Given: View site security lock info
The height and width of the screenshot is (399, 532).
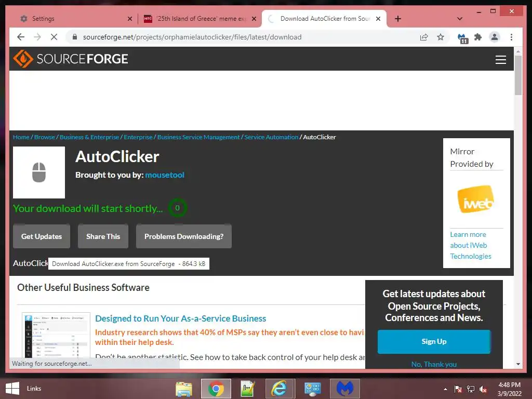Looking at the screenshot, I should coord(75,37).
